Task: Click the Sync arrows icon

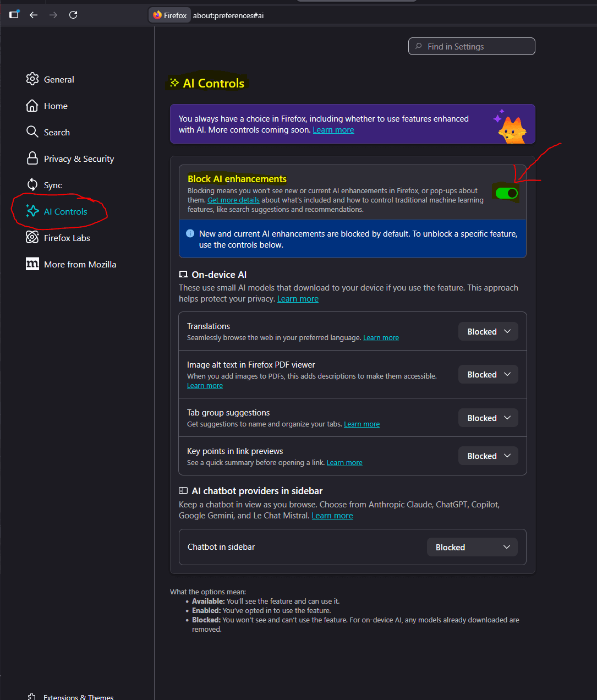Action: coord(32,184)
